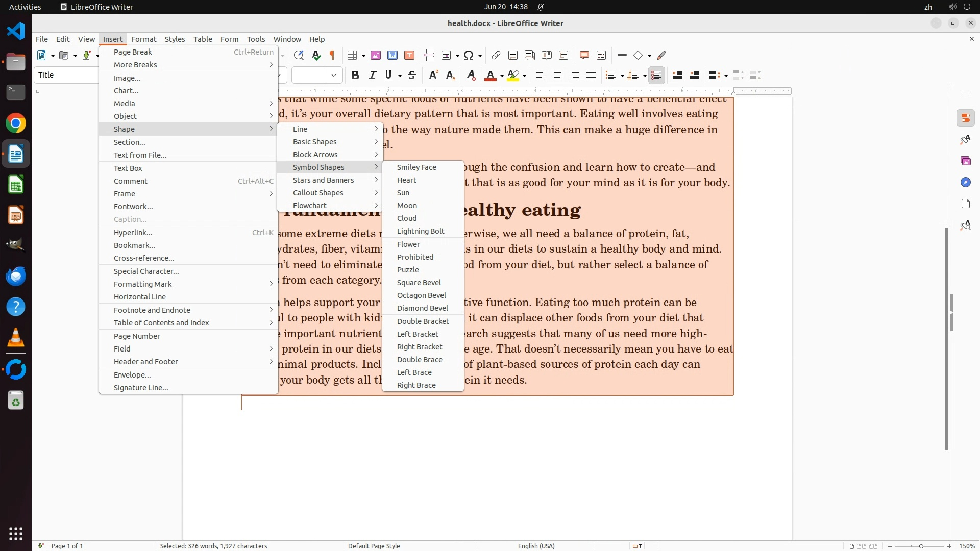The width and height of the screenshot is (980, 551).
Task: Click the Insert Image toolbar icon
Action: pyautogui.click(x=376, y=55)
